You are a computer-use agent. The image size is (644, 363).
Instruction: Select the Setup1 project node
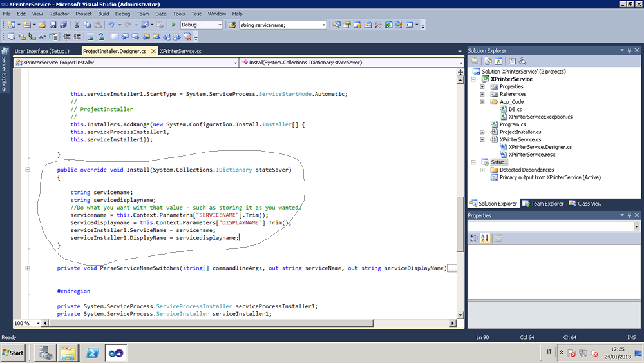(x=498, y=162)
